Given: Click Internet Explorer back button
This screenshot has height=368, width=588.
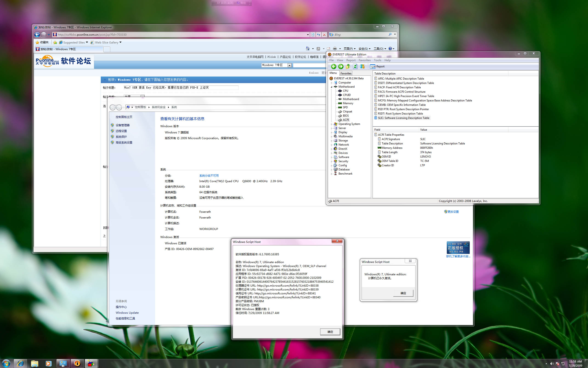Looking at the screenshot, I should tap(37, 34).
